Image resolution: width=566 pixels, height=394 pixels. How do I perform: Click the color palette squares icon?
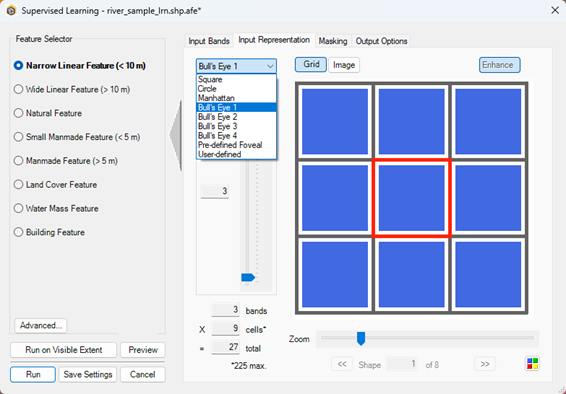pos(532,364)
